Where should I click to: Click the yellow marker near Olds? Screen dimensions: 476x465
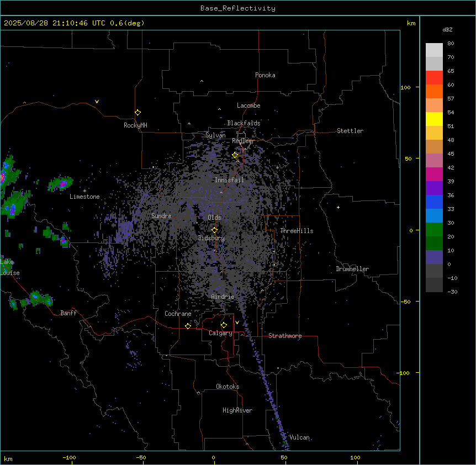pos(214,230)
